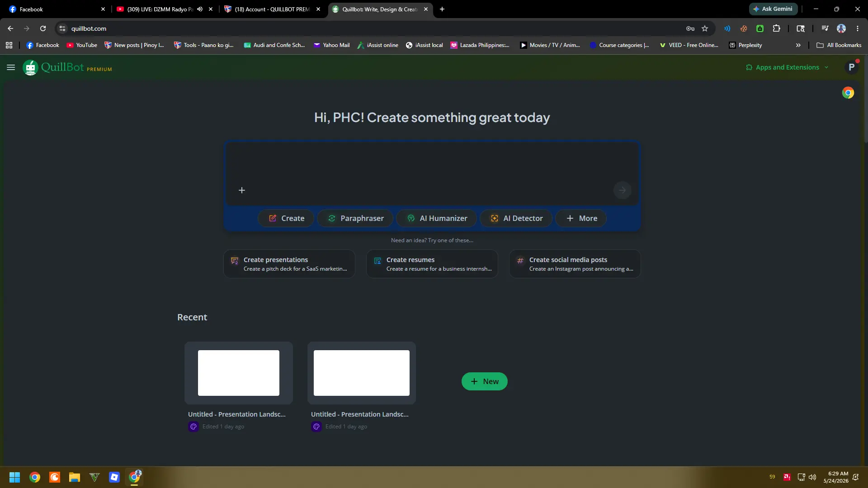This screenshot has width=868, height=488.
Task: Open the Chrome profile avatar
Action: coord(841,28)
